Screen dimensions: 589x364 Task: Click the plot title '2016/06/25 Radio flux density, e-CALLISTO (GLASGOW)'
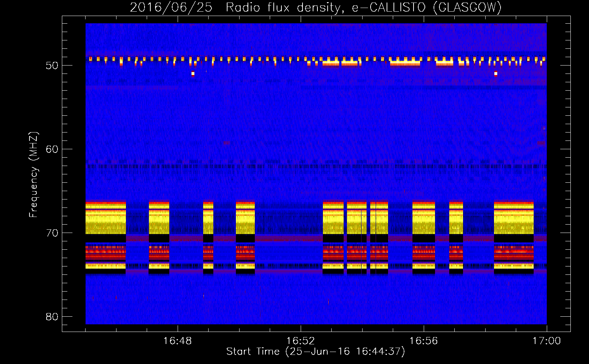(x=316, y=7)
